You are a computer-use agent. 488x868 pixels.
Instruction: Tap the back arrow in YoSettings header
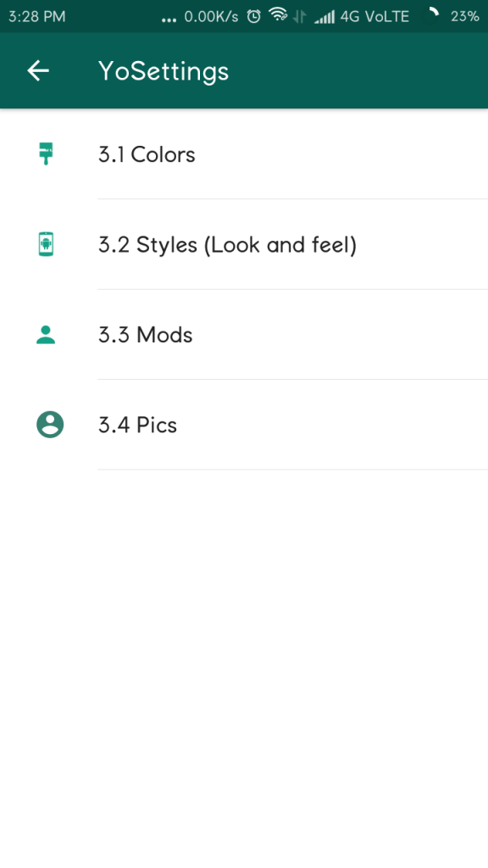pyautogui.click(x=38, y=70)
